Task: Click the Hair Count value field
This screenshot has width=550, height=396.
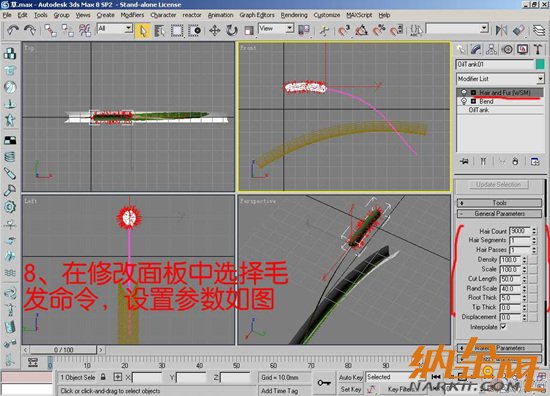Action: click(520, 231)
